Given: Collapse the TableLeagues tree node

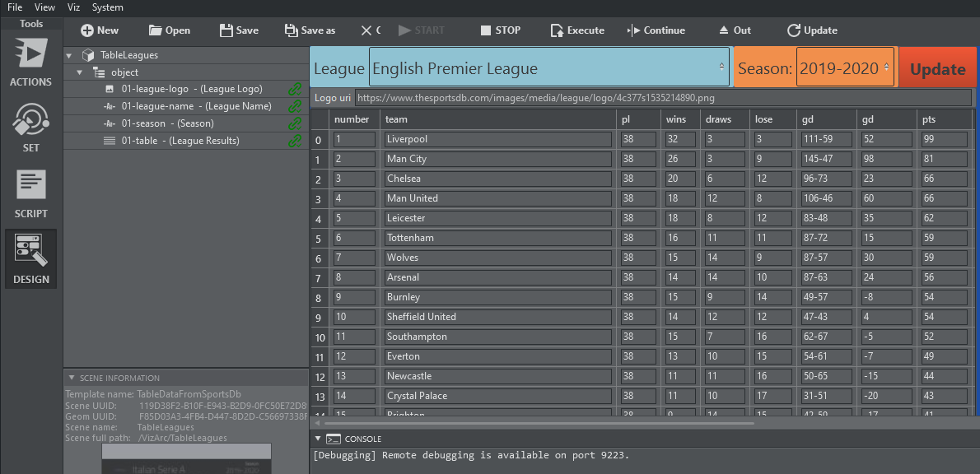Looking at the screenshot, I should click(68, 55).
